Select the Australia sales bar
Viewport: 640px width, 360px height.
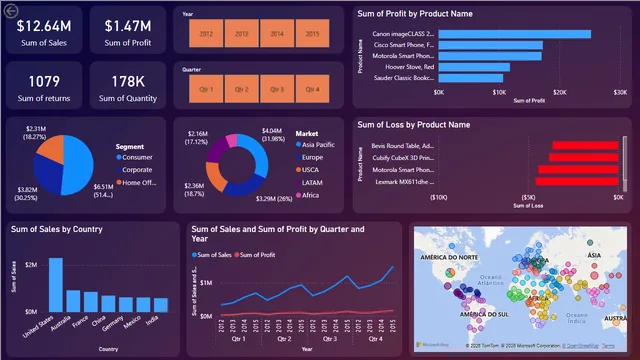pyautogui.click(x=73, y=301)
